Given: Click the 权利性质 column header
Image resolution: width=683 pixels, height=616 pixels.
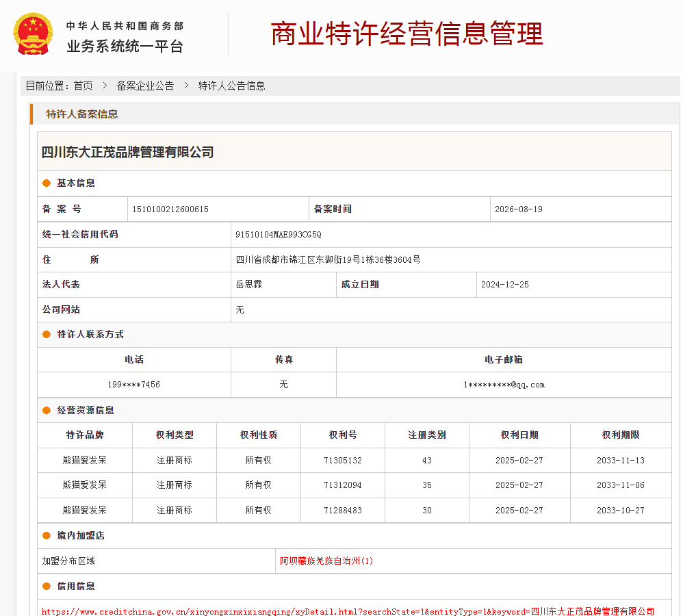Looking at the screenshot, I should coord(259,435).
